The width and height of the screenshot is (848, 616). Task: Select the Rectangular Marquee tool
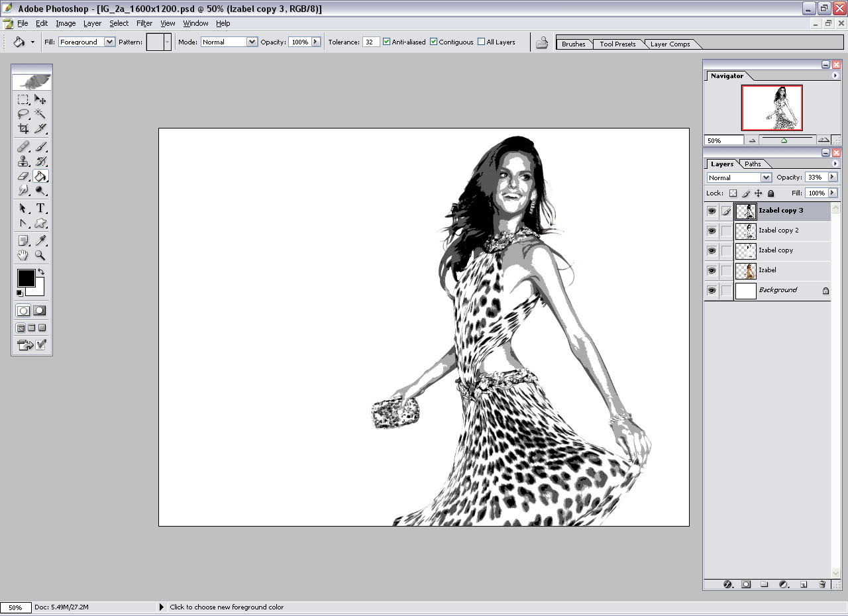[x=23, y=99]
